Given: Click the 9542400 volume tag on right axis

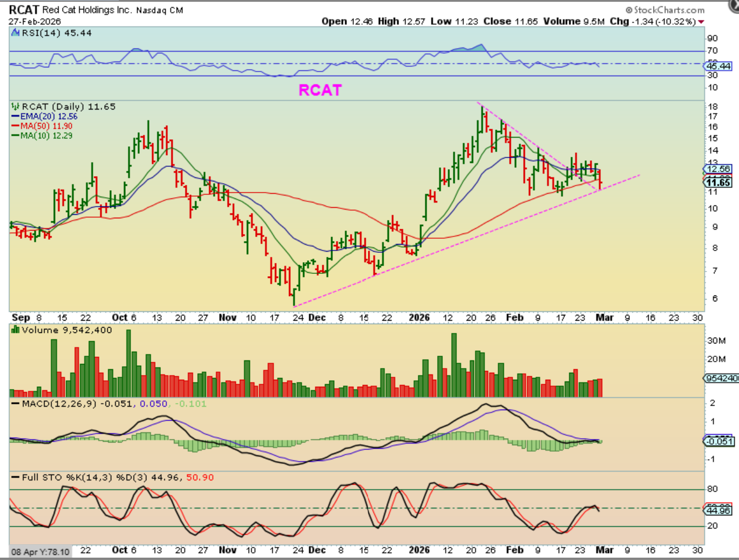Looking at the screenshot, I should click(722, 378).
